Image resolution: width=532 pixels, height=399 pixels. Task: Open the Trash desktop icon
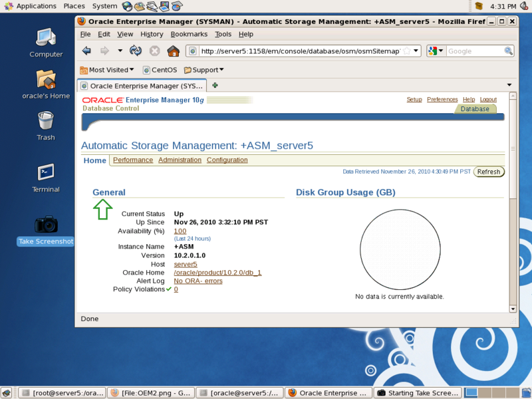[x=46, y=126]
